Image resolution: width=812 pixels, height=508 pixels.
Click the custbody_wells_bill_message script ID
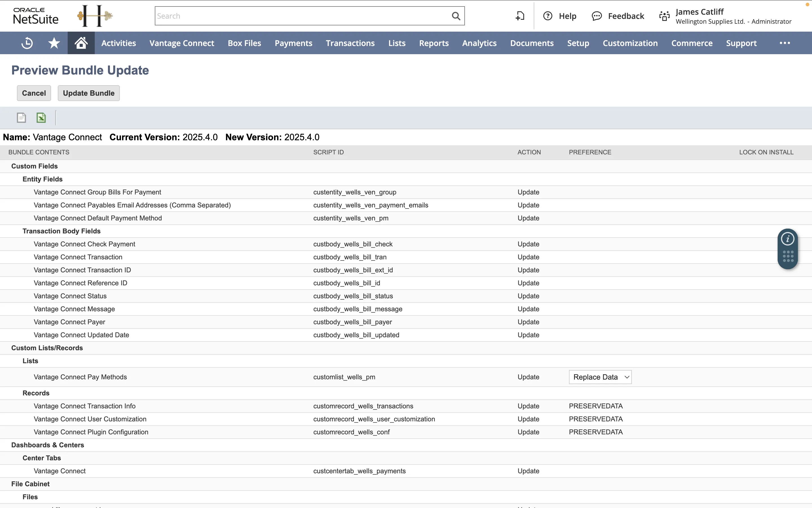358,309
